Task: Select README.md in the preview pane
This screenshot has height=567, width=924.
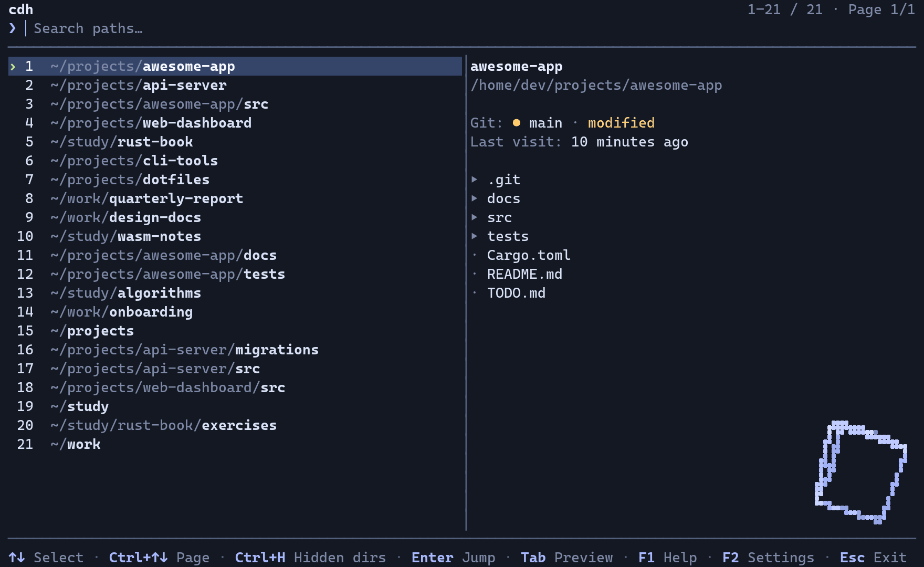Action: tap(517, 274)
